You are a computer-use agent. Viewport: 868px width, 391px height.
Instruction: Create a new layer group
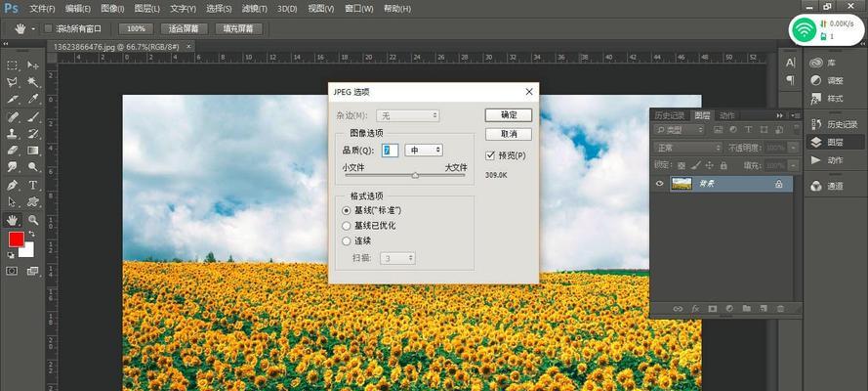point(746,309)
